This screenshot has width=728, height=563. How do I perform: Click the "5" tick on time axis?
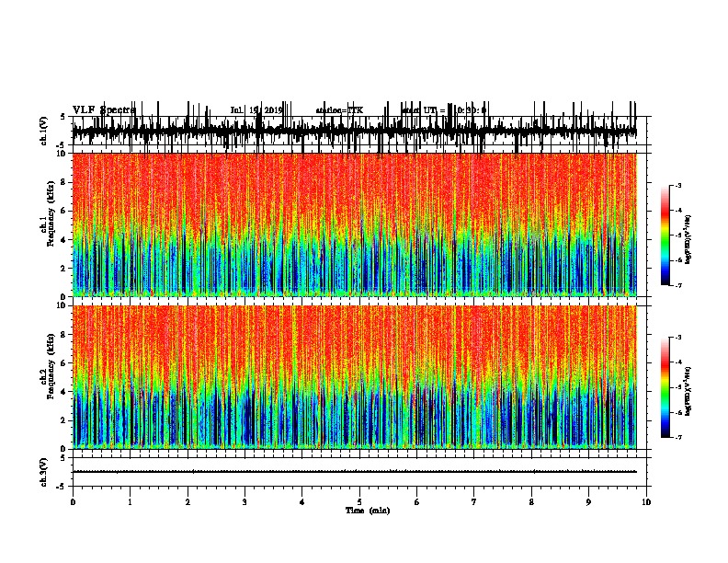pyautogui.click(x=359, y=501)
